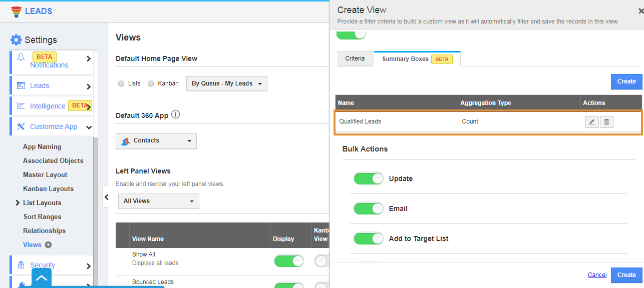This screenshot has height=288, width=644.
Task: Disable the Email bulk action toggle
Action: tap(368, 208)
